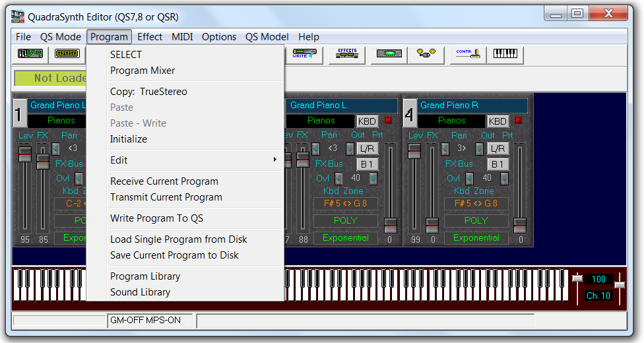Screen dimensions: 644x343
Task: Decrease Ovl value with left arrow on sound 4
Action: [469, 179]
